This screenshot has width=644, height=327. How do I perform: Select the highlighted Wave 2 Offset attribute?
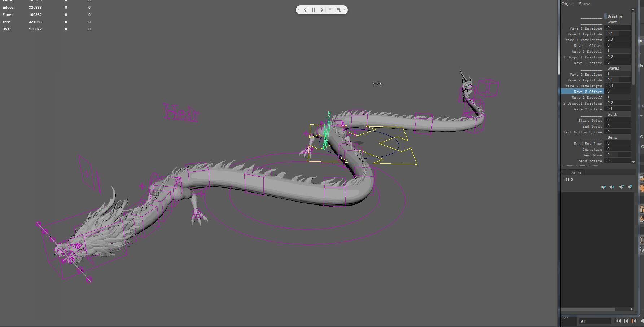pyautogui.click(x=583, y=92)
